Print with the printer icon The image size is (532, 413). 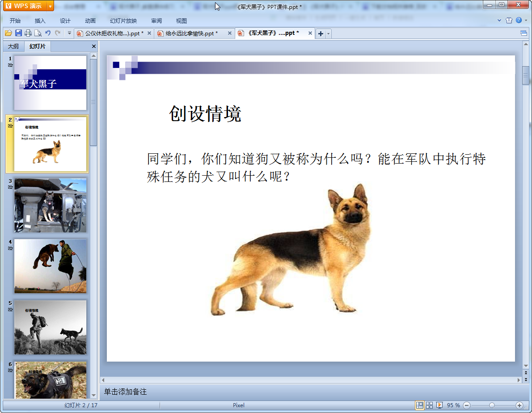coord(28,33)
